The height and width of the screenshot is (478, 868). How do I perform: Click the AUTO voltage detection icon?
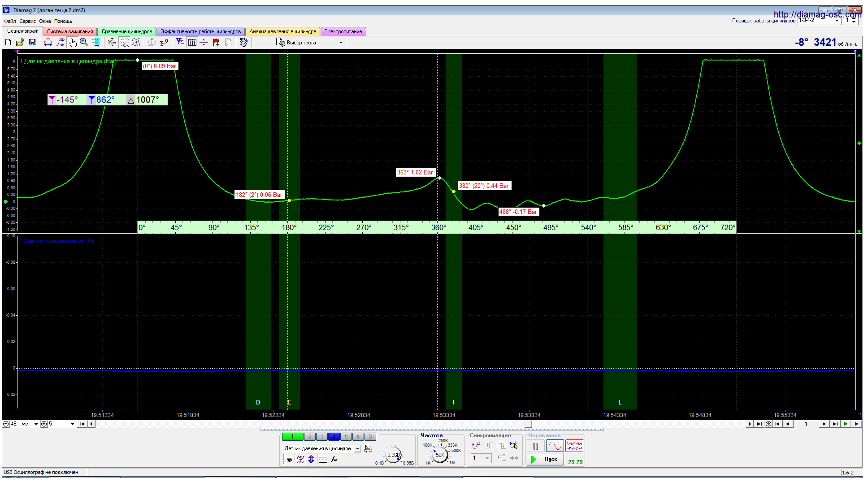point(243,42)
